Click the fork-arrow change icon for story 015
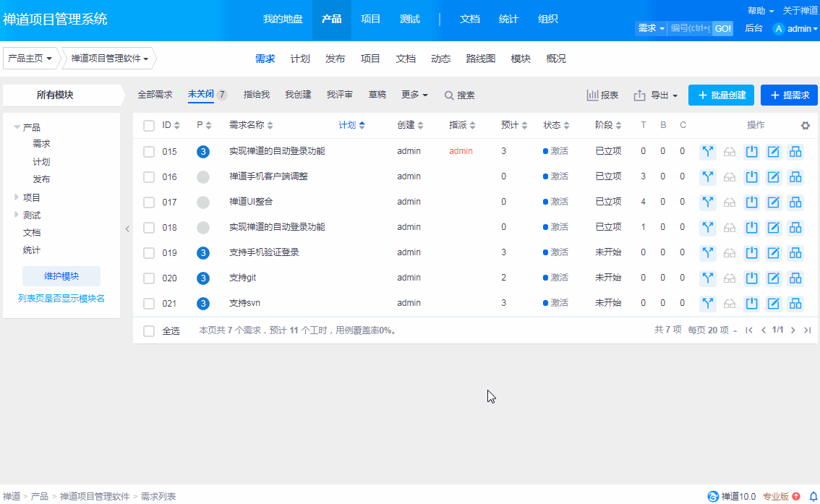 tap(708, 152)
